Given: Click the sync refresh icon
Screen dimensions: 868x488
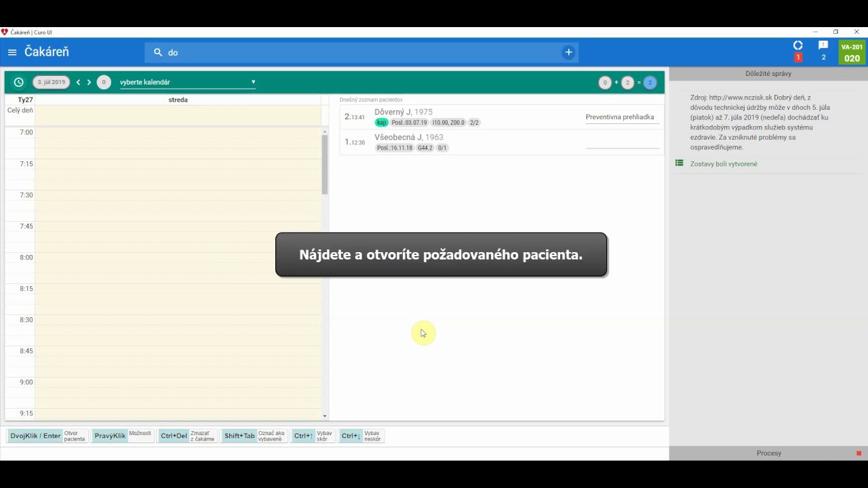Looking at the screenshot, I should click(798, 45).
